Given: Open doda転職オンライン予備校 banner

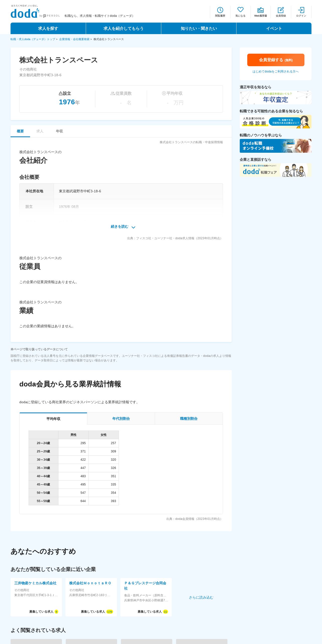Looking at the screenshot, I should [276, 146].
